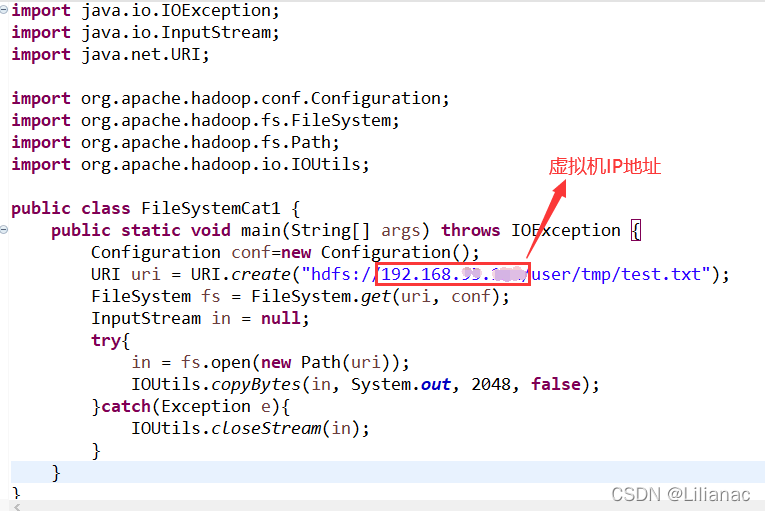Click 'fs.open' in the try block
This screenshot has height=511, width=765.
pyautogui.click(x=216, y=362)
